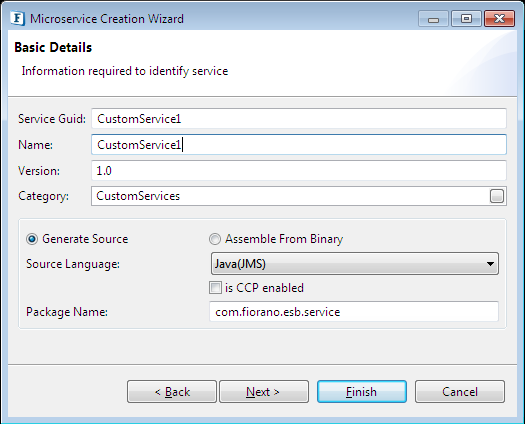Go back with the Back button
This screenshot has height=424, width=525.
pos(172,392)
